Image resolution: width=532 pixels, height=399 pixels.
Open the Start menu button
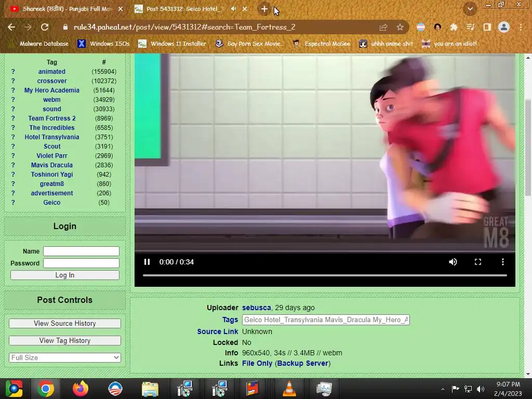click(14, 389)
